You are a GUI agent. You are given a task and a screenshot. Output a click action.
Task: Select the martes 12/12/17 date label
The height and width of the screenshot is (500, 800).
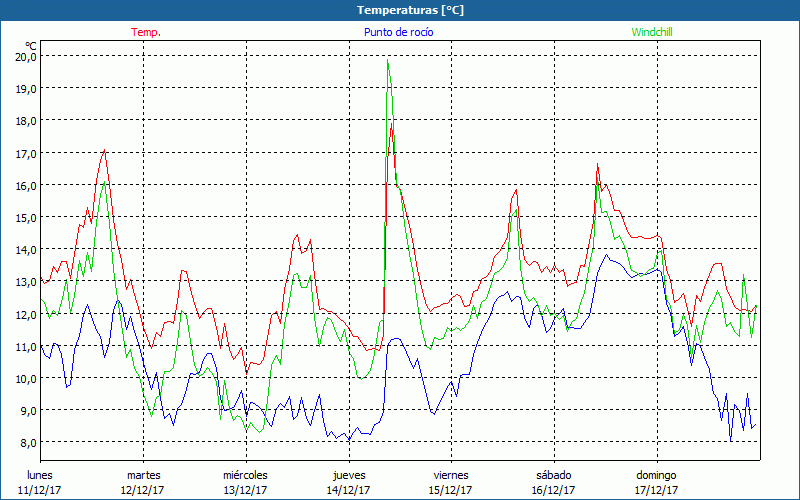coord(143,482)
